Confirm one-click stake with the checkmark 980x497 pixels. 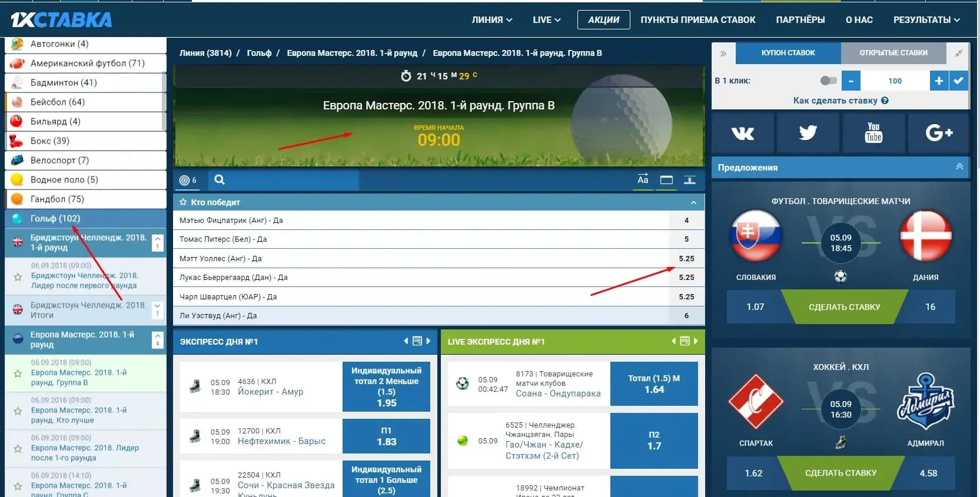959,81
